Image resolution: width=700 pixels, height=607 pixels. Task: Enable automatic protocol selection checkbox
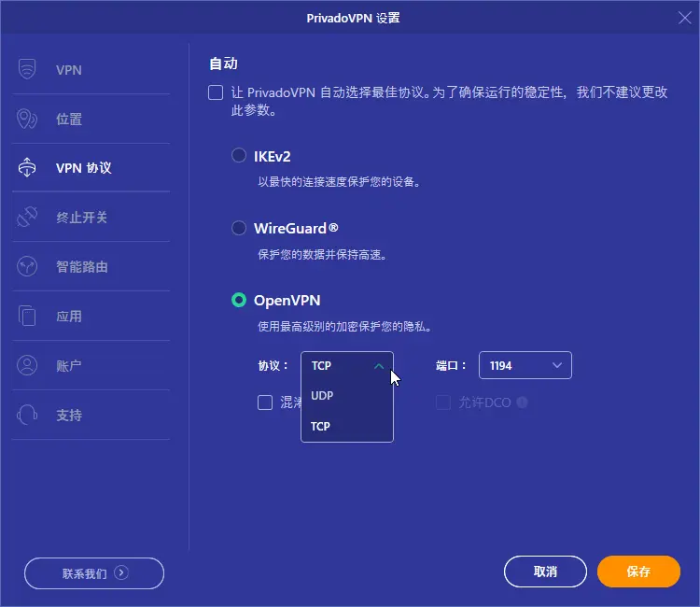(x=216, y=92)
